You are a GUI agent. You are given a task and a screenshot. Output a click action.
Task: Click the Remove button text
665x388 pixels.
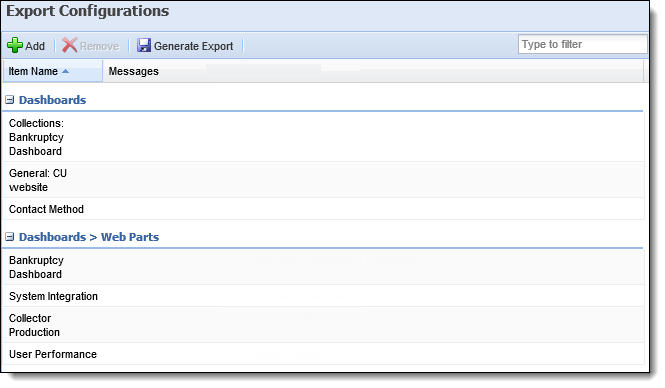pos(99,46)
